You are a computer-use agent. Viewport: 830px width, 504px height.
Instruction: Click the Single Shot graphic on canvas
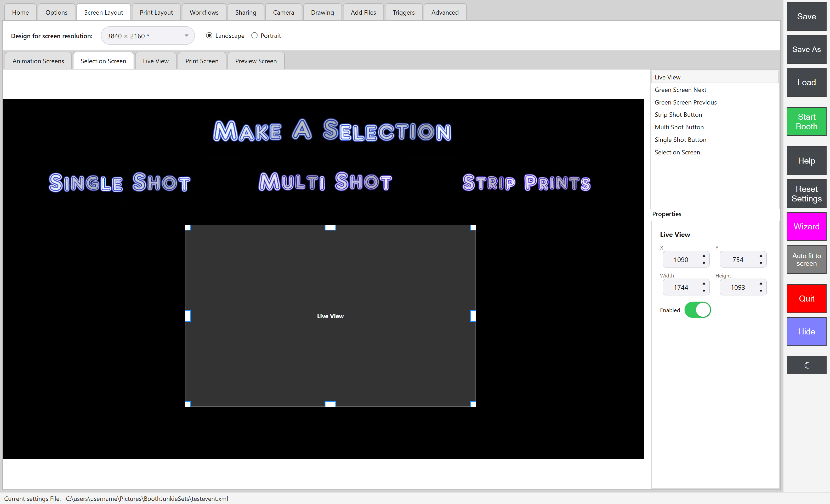click(120, 182)
